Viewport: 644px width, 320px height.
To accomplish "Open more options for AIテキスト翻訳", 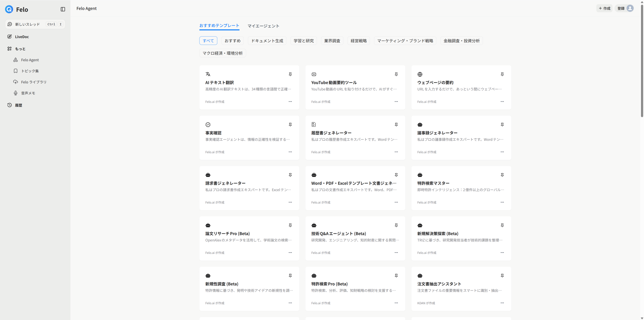I will point(290,102).
